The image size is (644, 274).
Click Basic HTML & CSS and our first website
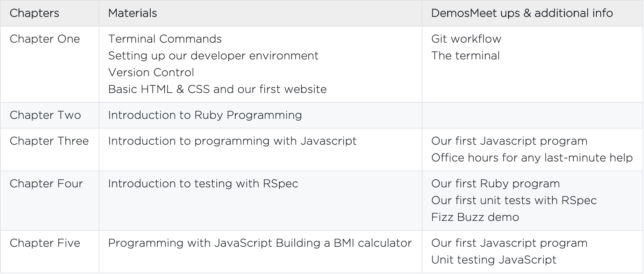pyautogui.click(x=217, y=89)
